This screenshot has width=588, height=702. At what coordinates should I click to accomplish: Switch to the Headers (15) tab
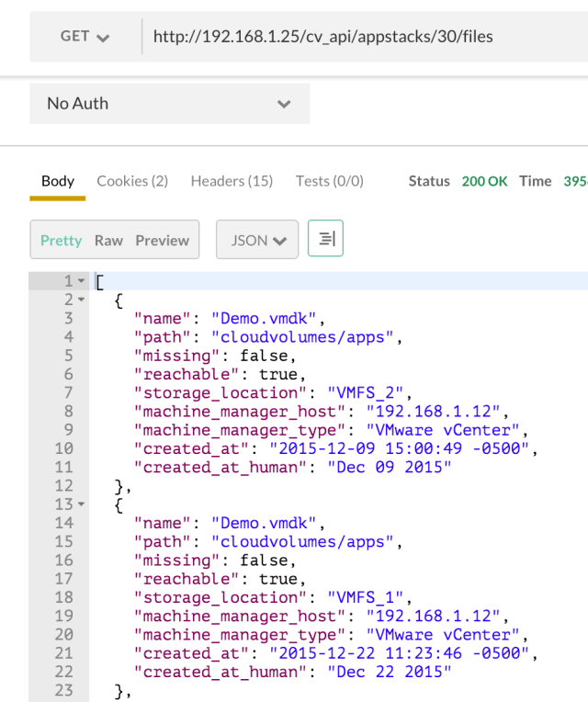pos(232,181)
